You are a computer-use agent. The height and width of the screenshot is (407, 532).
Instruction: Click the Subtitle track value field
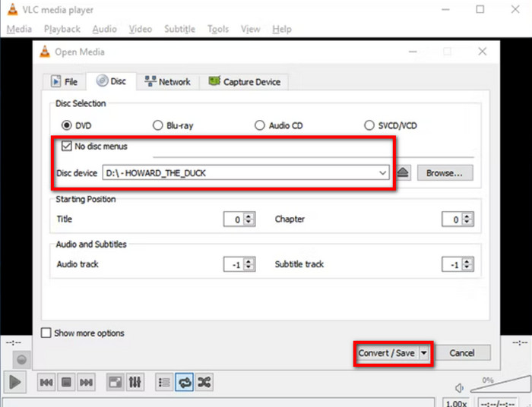tap(452, 264)
